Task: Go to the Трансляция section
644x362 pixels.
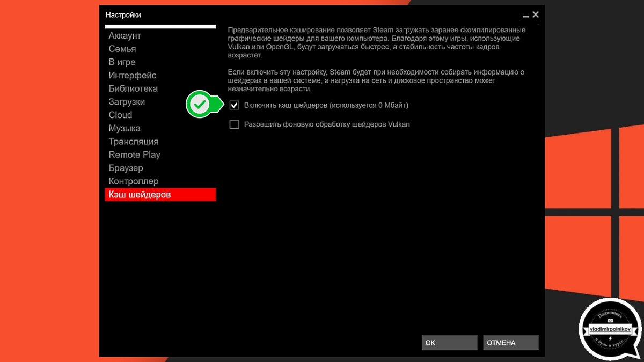Action: pyautogui.click(x=160, y=141)
